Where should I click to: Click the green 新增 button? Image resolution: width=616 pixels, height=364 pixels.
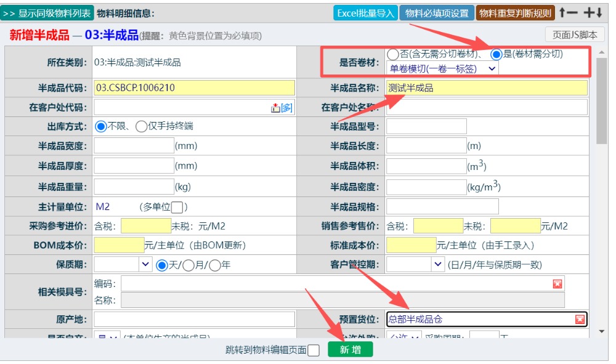click(350, 350)
